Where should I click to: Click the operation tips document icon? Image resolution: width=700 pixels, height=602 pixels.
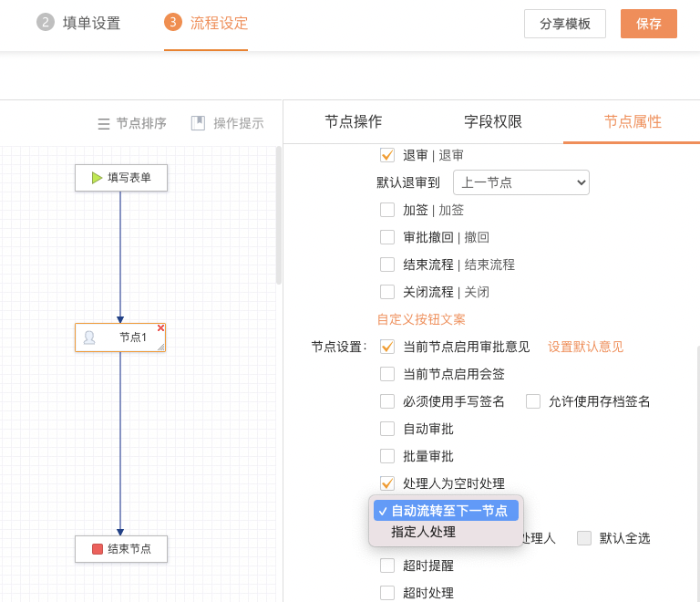(x=198, y=123)
